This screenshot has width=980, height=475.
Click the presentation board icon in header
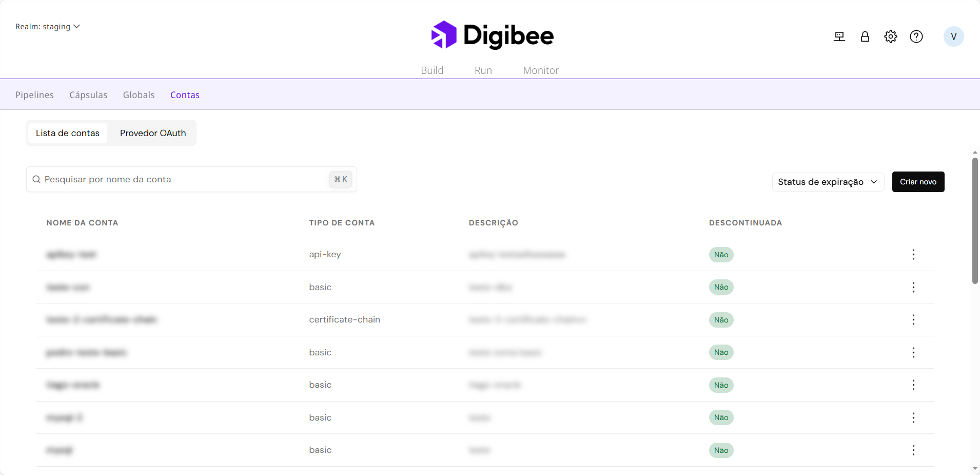point(839,36)
